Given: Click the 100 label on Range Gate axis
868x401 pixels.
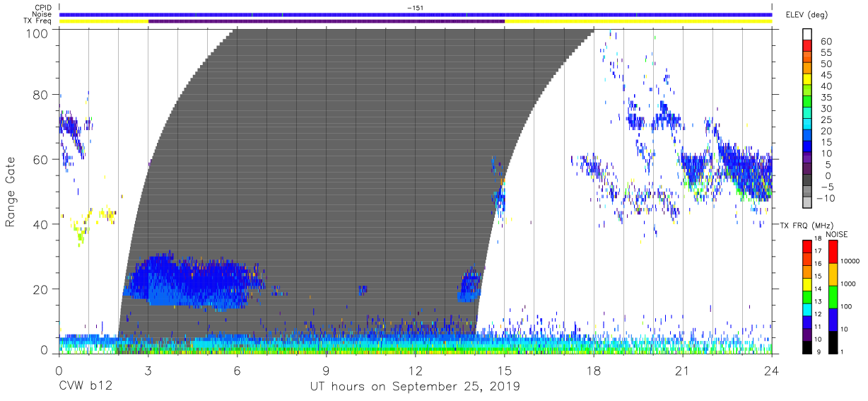Looking at the screenshot, I should pyautogui.click(x=38, y=33).
